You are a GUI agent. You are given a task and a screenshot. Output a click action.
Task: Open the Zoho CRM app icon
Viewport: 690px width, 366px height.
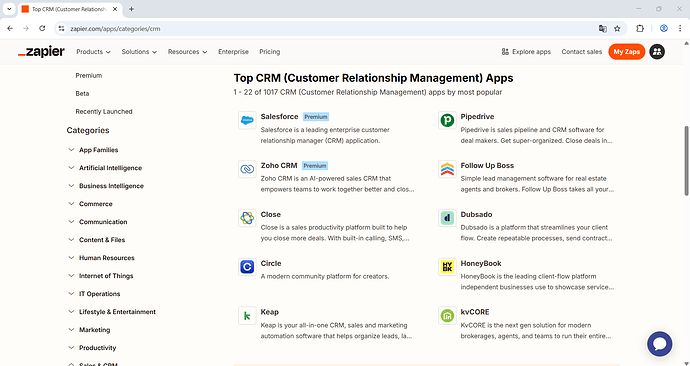pyautogui.click(x=247, y=169)
